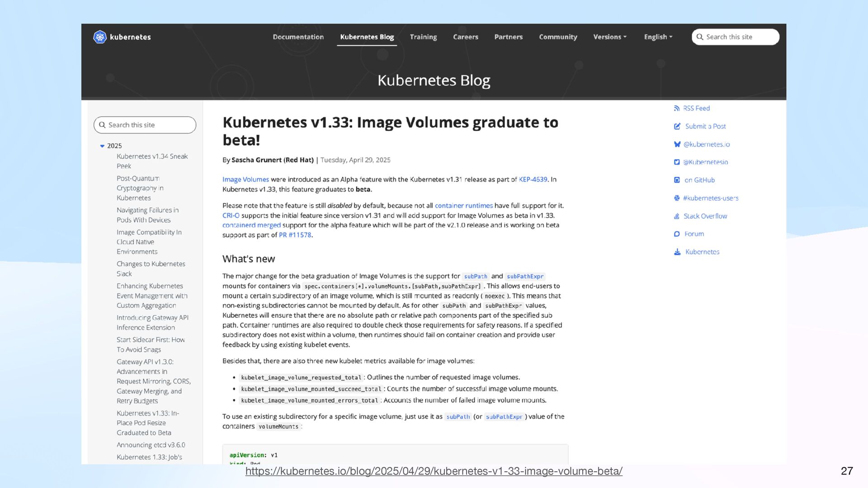Open the 'Submit a Post' link
Image resolution: width=868 pixels, height=488 pixels.
pos(705,127)
